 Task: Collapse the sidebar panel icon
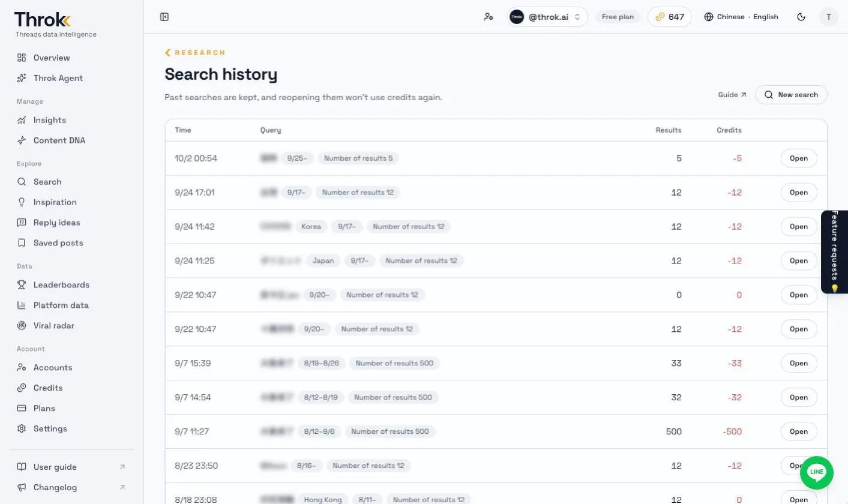click(164, 17)
